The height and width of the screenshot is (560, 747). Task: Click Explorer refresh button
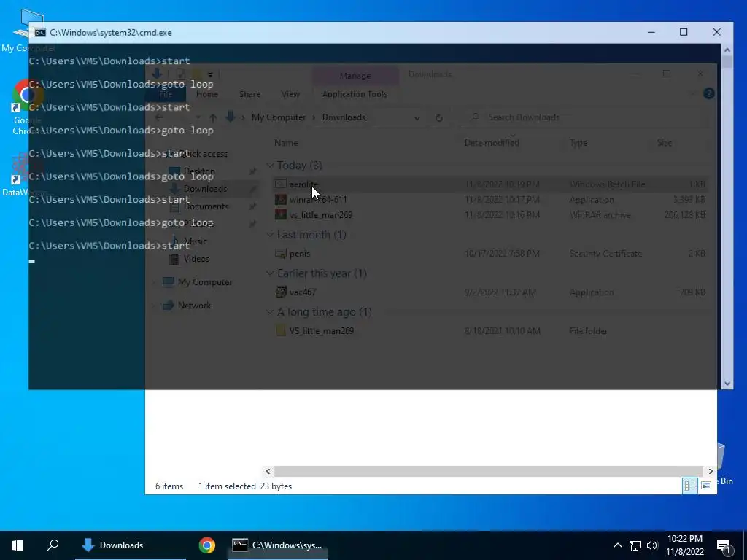point(438,117)
